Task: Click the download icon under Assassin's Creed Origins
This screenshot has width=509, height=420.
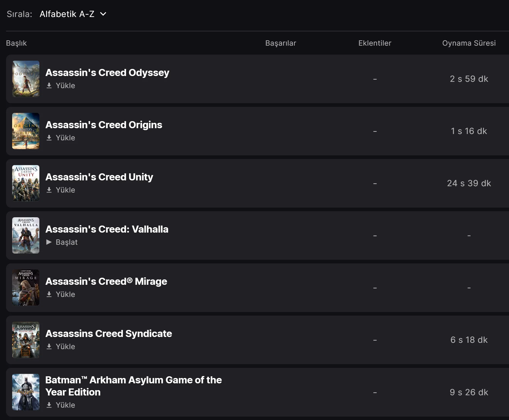Action: [49, 138]
